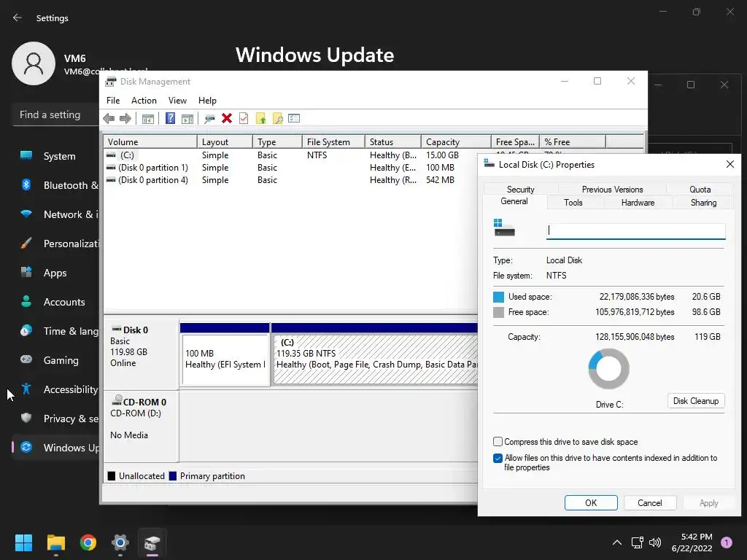747x560 pixels.
Task: Click Show/Hide Console Tree toolbar icon
Action: click(147, 119)
